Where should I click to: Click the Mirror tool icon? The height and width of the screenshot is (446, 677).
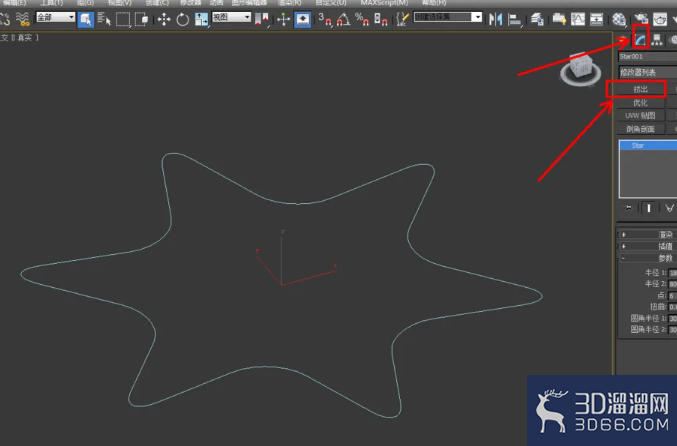coord(496,19)
